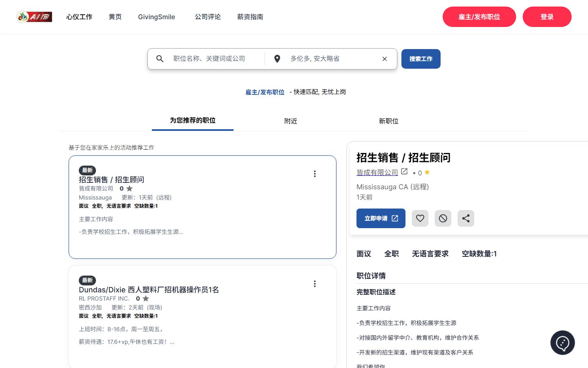Focus the job title keyword input
The width and height of the screenshot is (588, 368).
point(216,59)
